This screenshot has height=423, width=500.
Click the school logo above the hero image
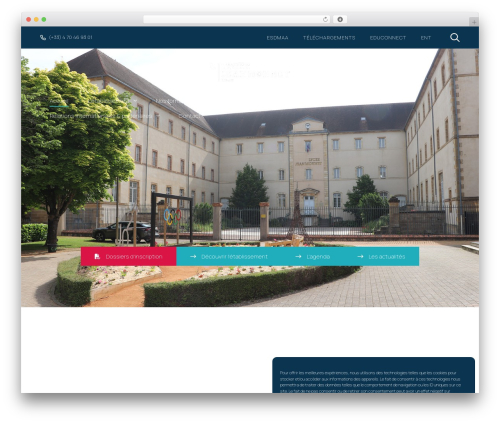point(250,72)
